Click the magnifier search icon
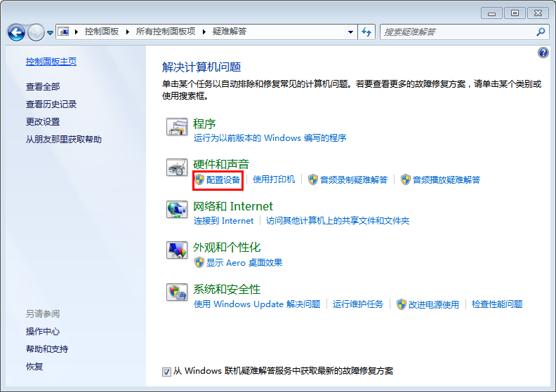This screenshot has height=392, width=556. tap(541, 32)
